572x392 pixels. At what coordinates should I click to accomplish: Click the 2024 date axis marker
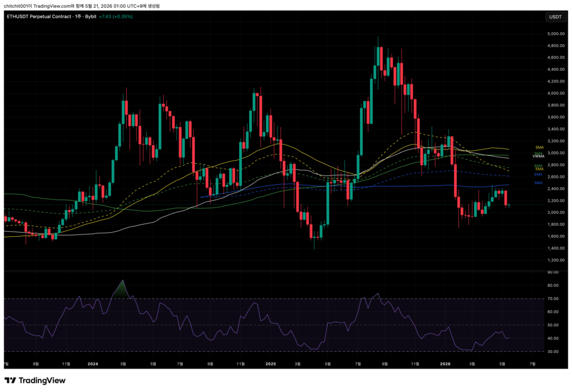coord(93,364)
